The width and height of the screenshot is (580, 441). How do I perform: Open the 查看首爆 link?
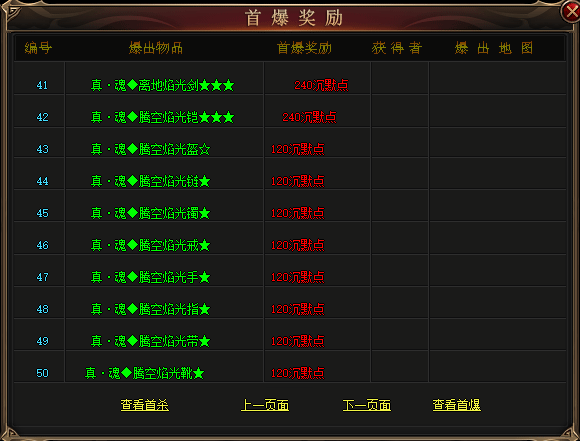(456, 405)
